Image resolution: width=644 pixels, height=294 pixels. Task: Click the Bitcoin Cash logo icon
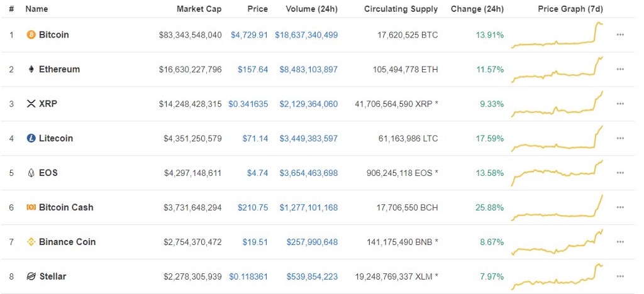(31, 207)
